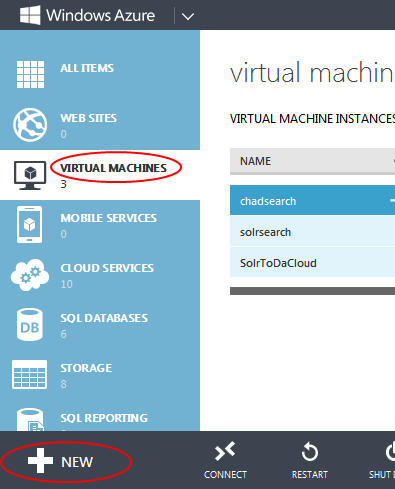Image resolution: width=395 pixels, height=489 pixels.
Task: Click the Storage count 8
Action: coord(63,384)
